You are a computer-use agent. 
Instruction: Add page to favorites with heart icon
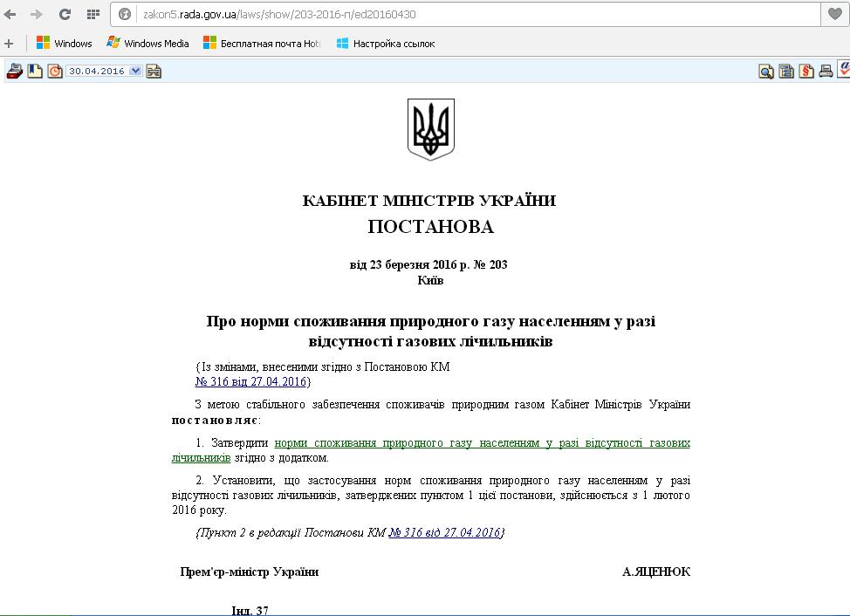coord(835,14)
